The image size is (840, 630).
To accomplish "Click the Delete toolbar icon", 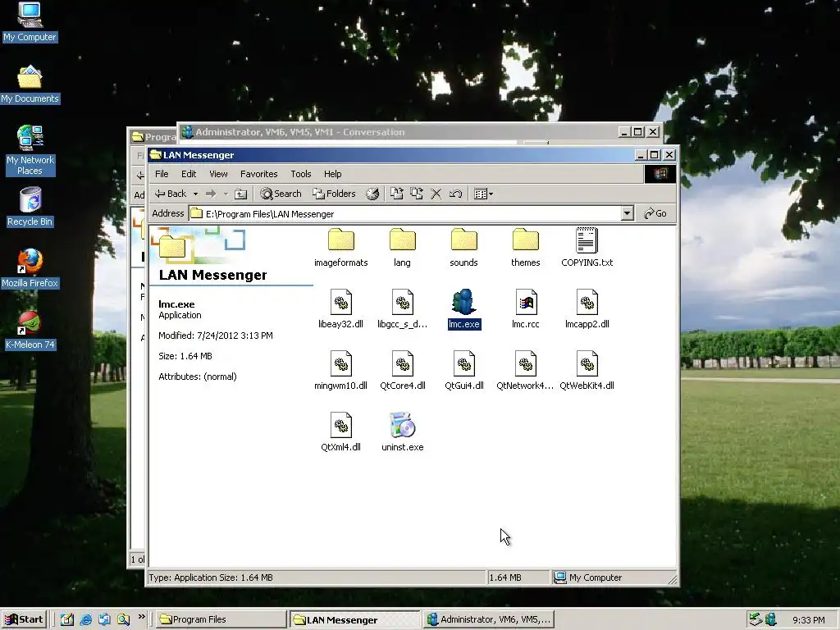I will click(436, 194).
